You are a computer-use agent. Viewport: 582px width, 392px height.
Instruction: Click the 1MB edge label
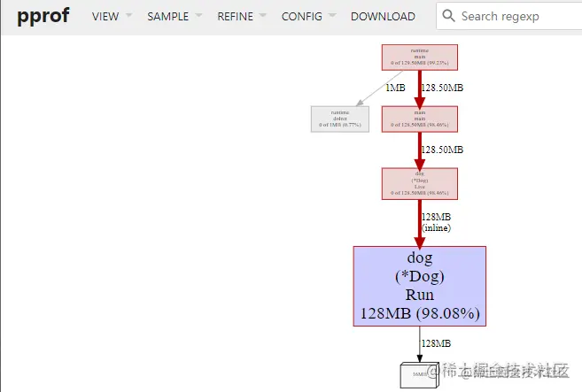coord(395,88)
